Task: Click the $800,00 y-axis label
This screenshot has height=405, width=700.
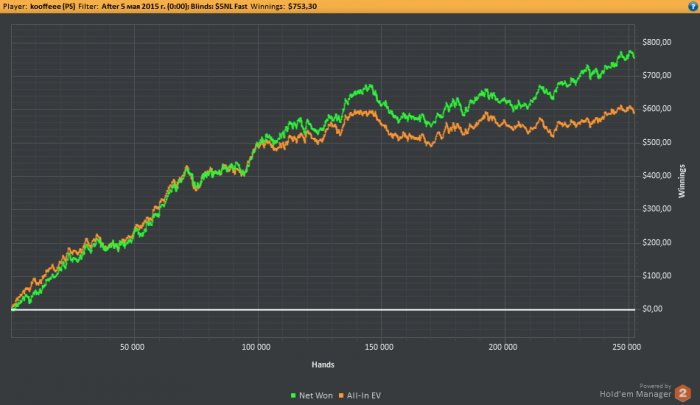Action: point(657,42)
